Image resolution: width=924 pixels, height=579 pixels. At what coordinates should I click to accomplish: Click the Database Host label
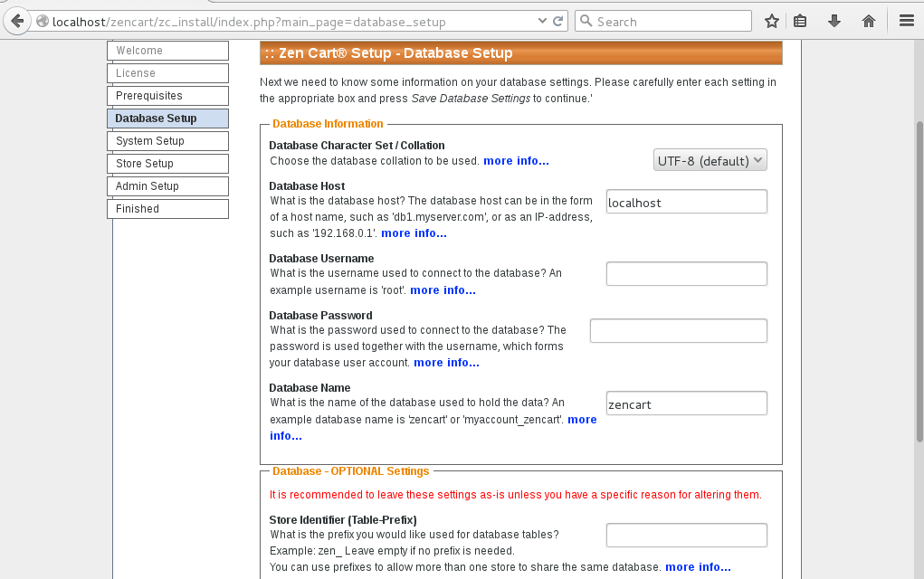(x=307, y=186)
